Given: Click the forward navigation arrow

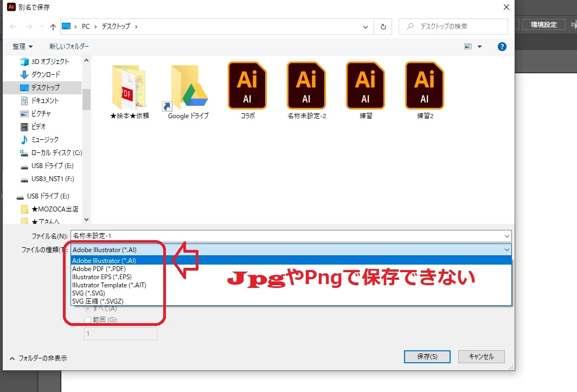Looking at the screenshot, I should point(29,27).
